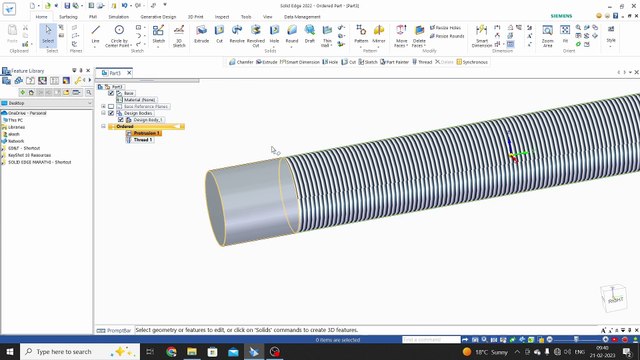Screen dimensions: 640x360
Task: Click the search icon in Feature Library
Action: 89,93
